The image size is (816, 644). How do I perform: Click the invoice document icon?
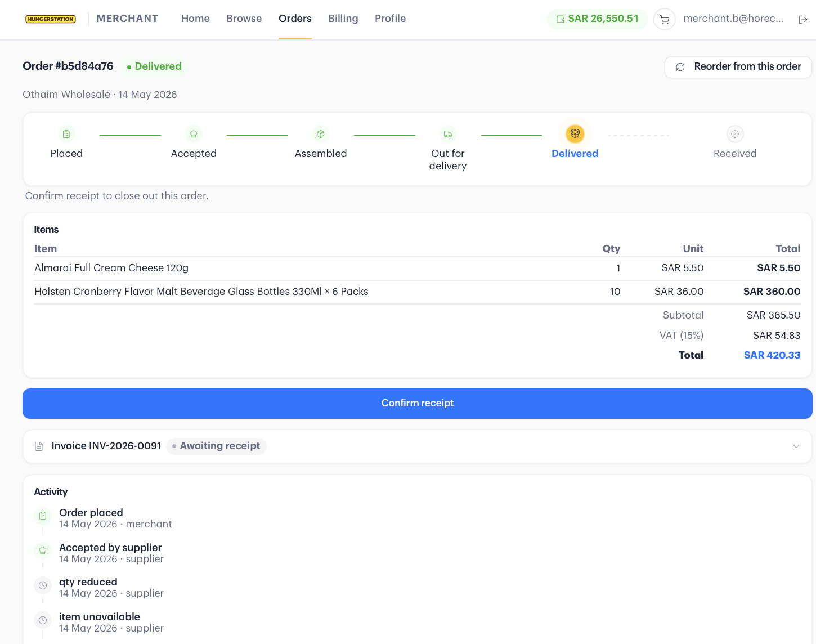click(39, 446)
